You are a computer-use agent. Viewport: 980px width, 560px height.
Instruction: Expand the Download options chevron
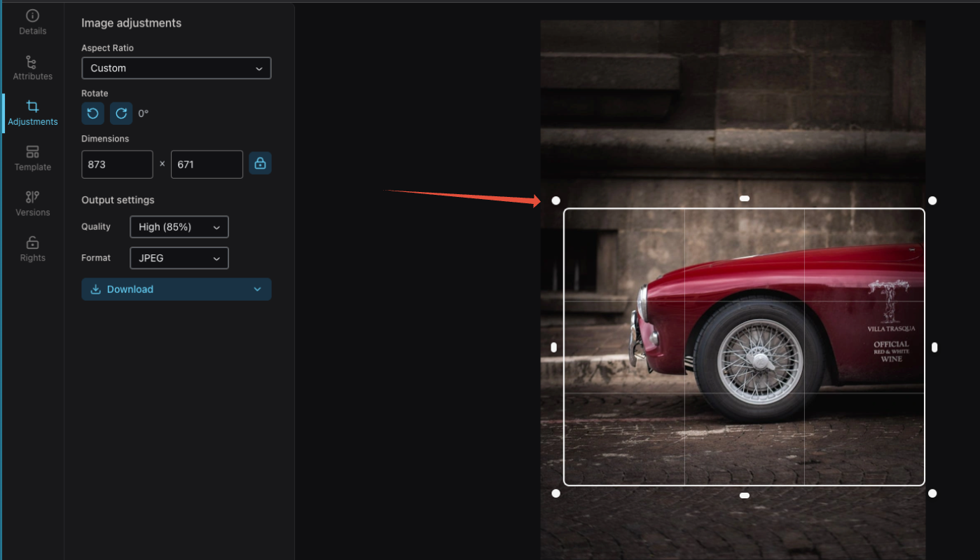tap(258, 289)
